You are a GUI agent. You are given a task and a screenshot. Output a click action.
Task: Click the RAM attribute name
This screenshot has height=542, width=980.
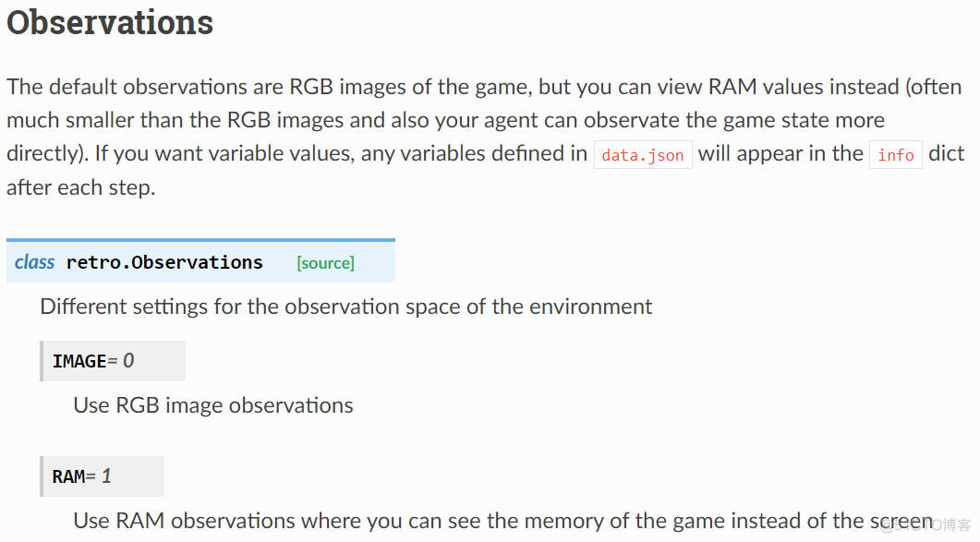[x=68, y=477]
